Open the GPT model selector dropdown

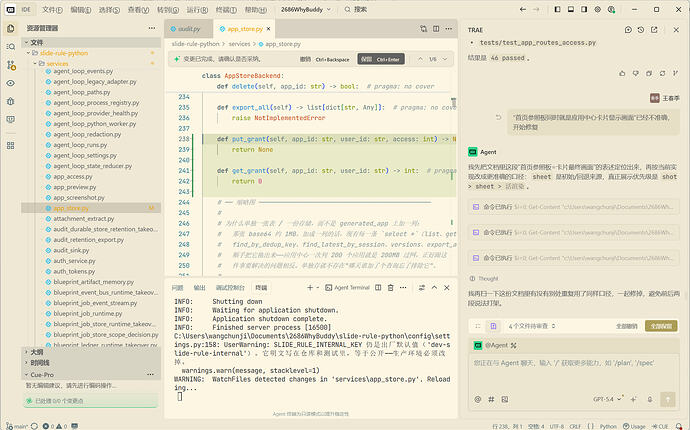(607, 399)
